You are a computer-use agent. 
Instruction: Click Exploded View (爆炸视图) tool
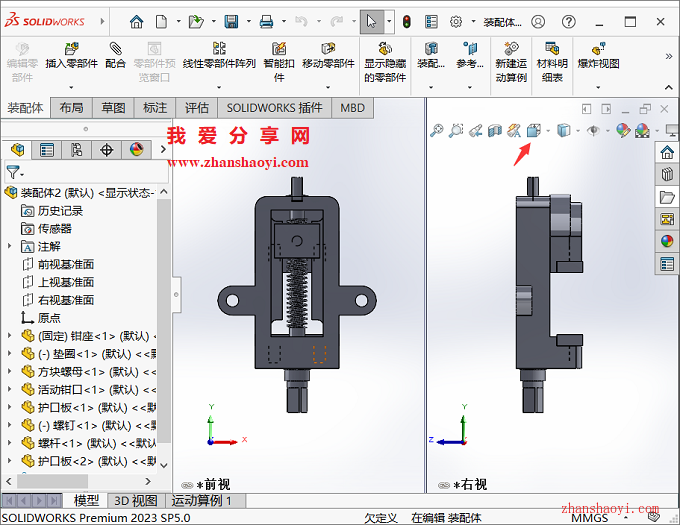click(x=598, y=56)
